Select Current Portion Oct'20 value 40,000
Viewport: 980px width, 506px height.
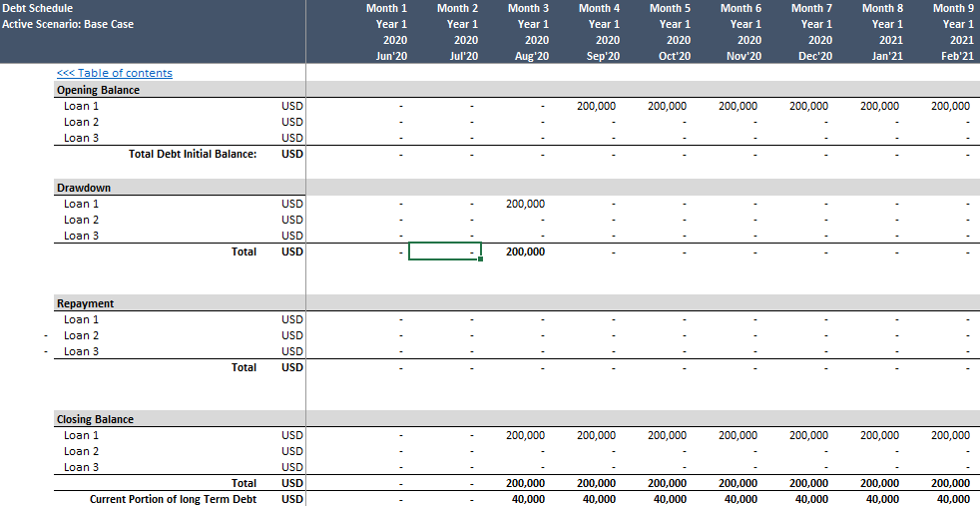(670, 499)
